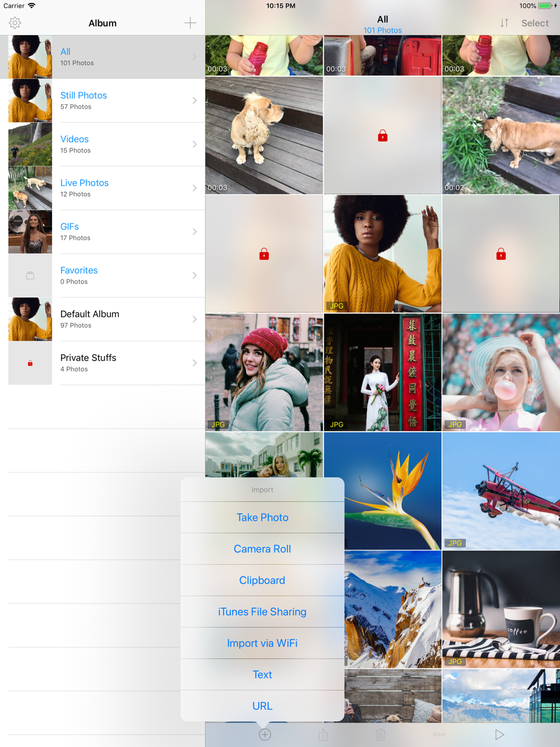Tap the 101 Photos subtitle in header
The width and height of the screenshot is (560, 747).
tap(382, 30)
